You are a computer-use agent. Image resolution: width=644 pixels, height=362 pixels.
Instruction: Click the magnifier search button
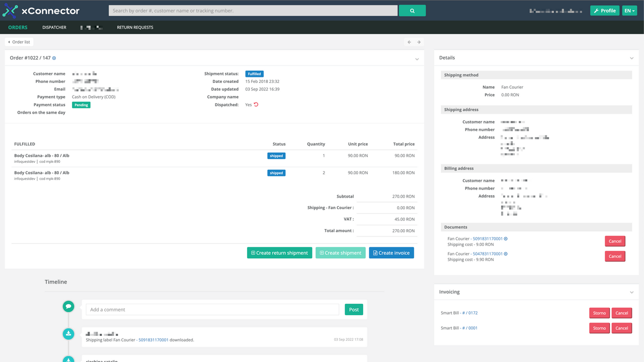pos(412,11)
